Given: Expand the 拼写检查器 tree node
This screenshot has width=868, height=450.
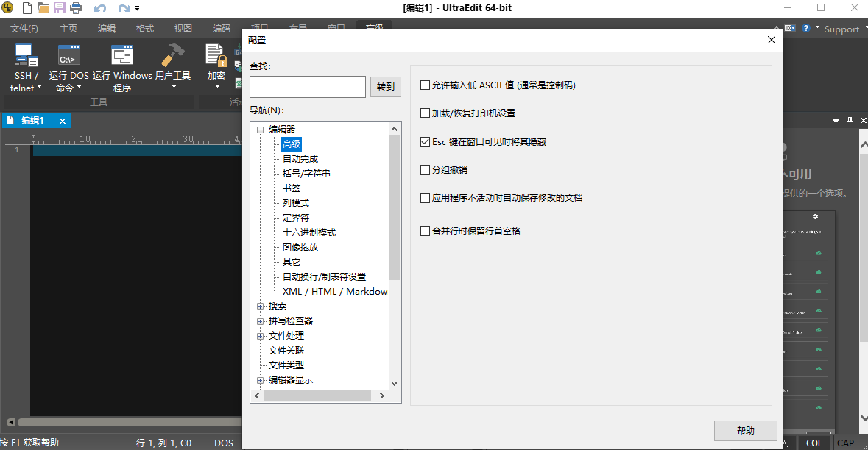Looking at the screenshot, I should click(261, 320).
